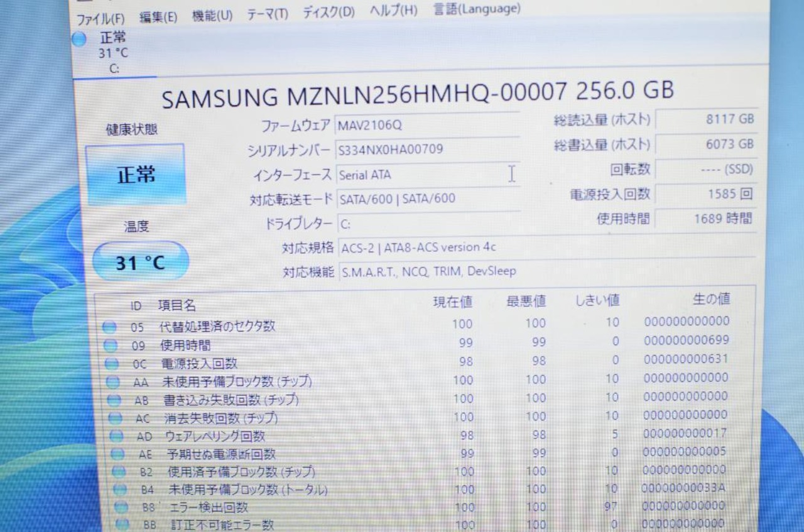Select the ウェアレベリング回数 attribute name

215,436
